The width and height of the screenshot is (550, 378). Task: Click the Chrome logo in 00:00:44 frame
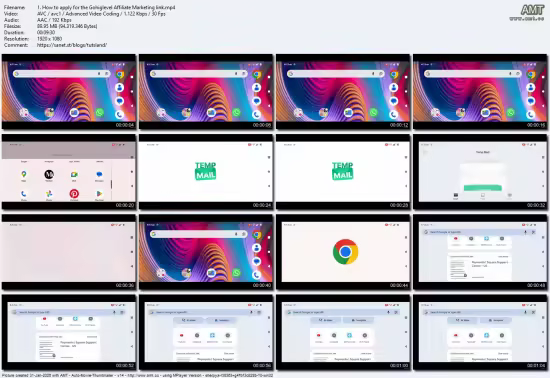[x=346, y=251]
